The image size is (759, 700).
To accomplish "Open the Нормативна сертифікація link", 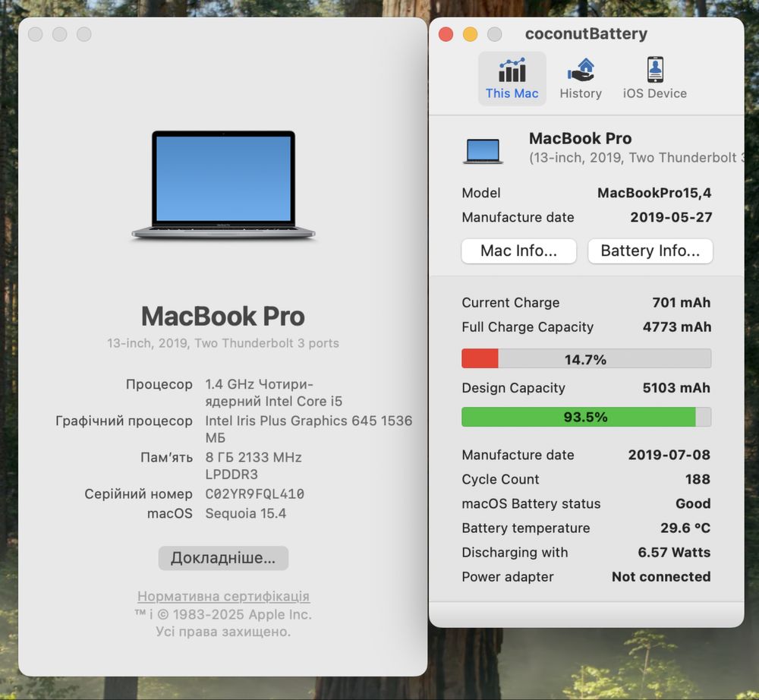I will 223,596.
